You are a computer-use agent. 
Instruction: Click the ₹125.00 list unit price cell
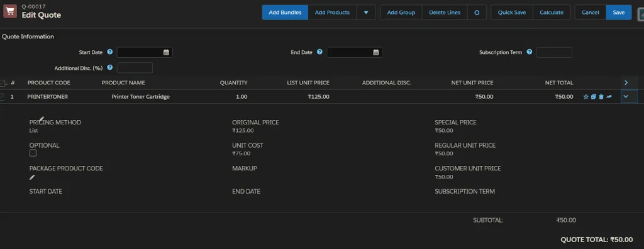tap(319, 97)
